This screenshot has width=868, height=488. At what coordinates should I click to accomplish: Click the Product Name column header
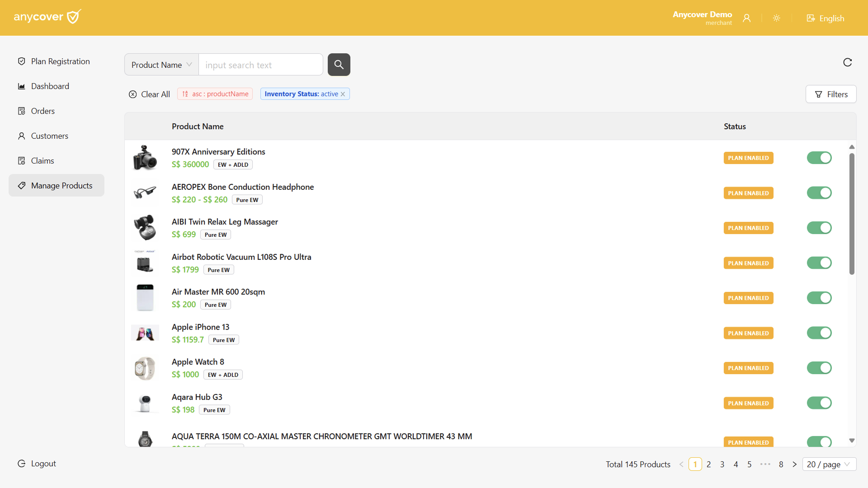(x=198, y=127)
